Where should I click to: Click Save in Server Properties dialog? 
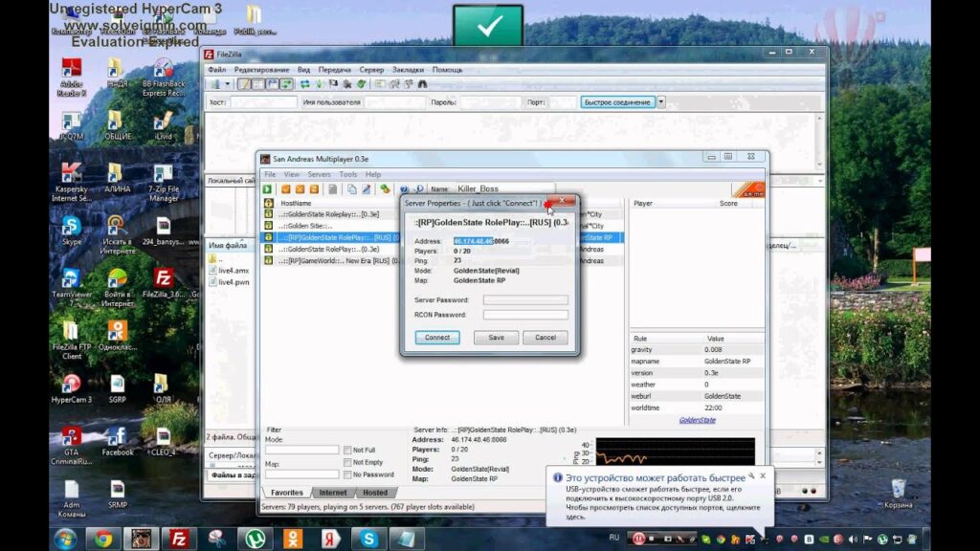497,338
